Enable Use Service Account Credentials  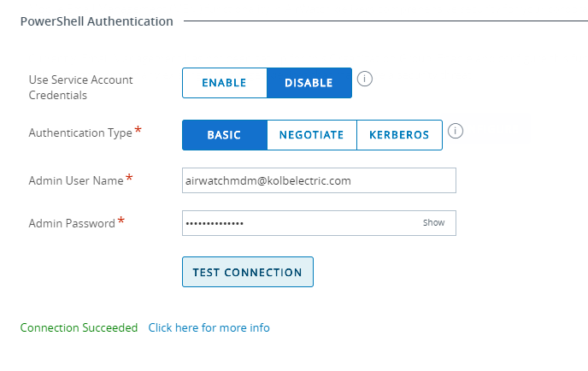coord(224,83)
